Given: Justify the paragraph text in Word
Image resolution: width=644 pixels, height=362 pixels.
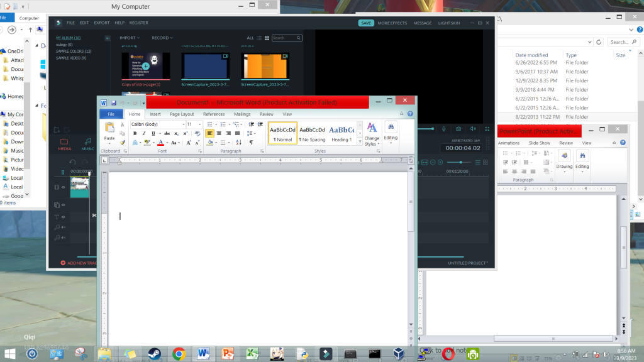Looking at the screenshot, I should click(237, 133).
